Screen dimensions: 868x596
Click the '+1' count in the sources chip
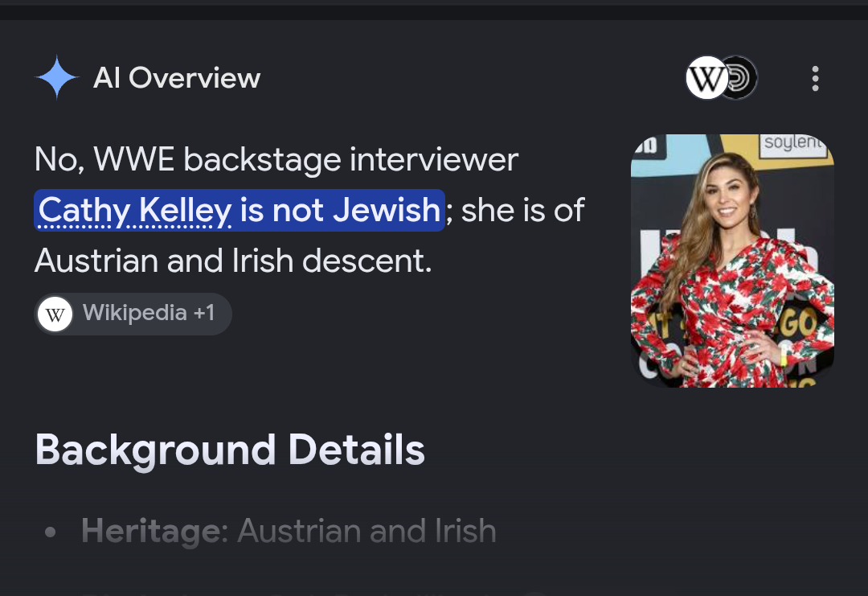pos(203,314)
